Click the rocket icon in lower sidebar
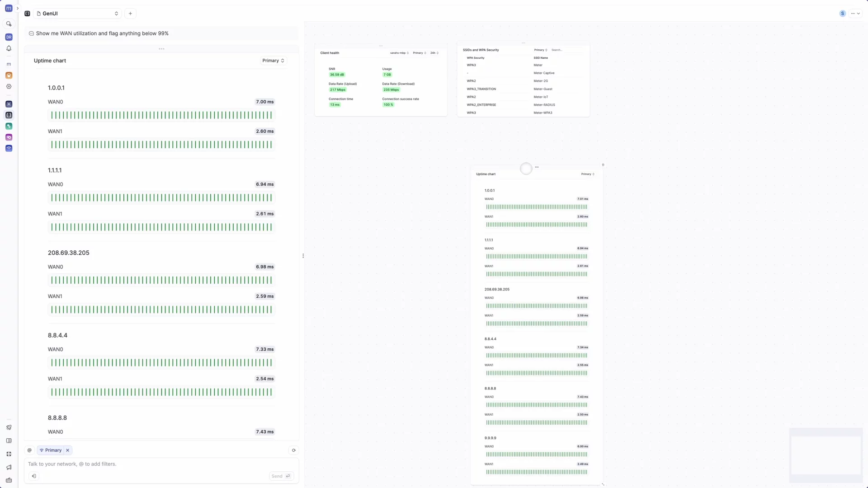The height and width of the screenshot is (488, 868). (x=9, y=427)
